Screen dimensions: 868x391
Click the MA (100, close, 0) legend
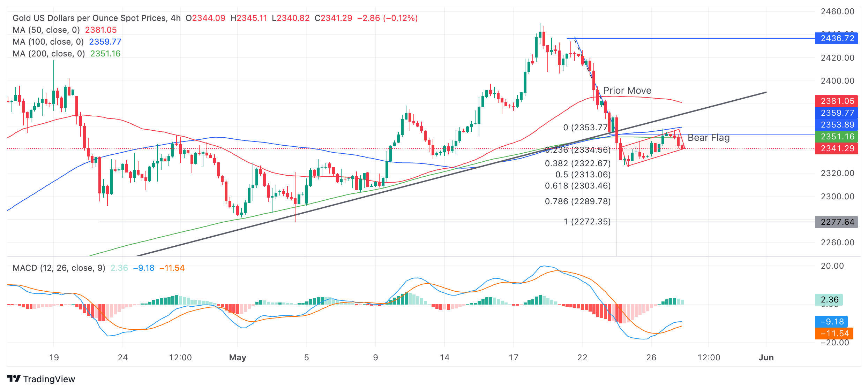(x=48, y=42)
